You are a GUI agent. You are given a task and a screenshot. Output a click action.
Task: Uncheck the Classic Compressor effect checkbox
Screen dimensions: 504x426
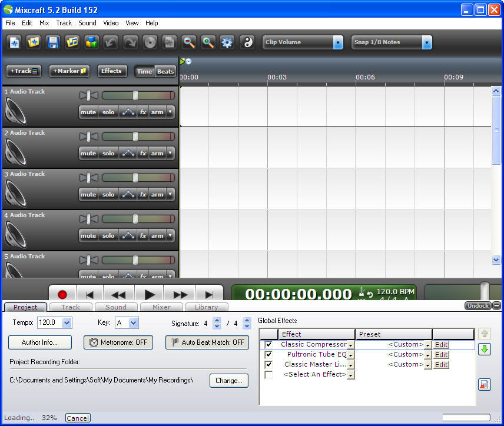pyautogui.click(x=268, y=345)
